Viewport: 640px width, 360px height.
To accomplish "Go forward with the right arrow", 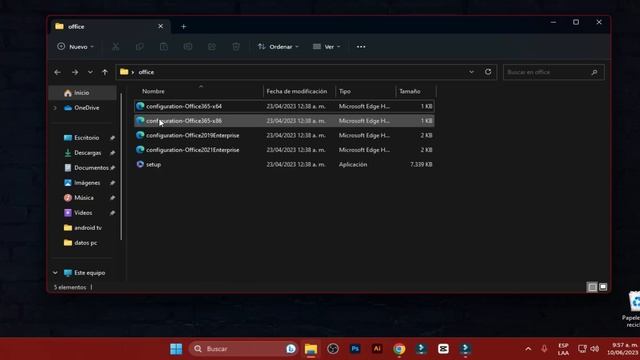I will click(75, 72).
